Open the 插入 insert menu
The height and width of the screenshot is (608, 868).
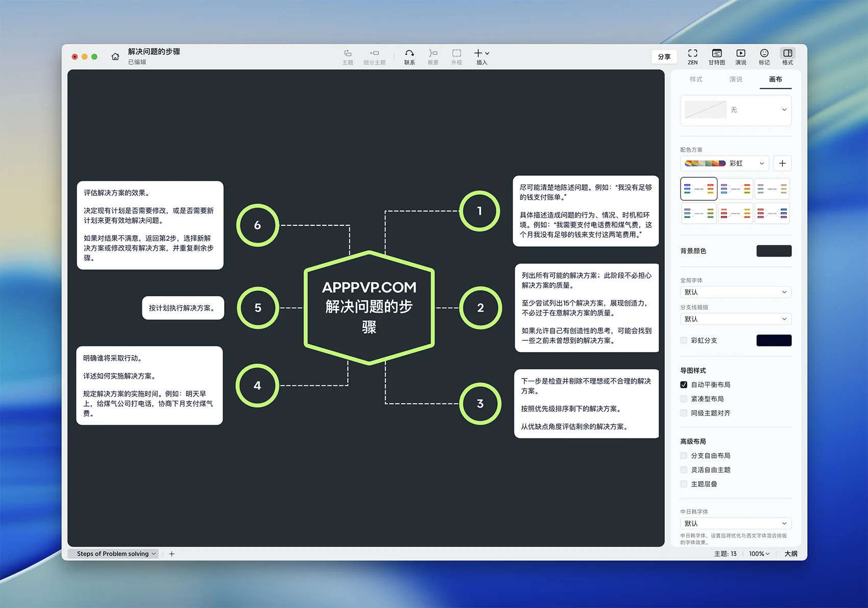click(481, 56)
